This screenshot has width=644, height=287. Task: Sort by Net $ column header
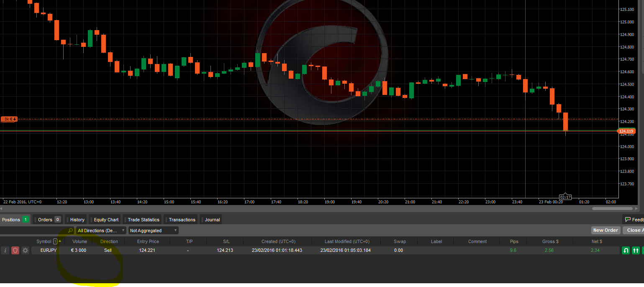pyautogui.click(x=596, y=241)
